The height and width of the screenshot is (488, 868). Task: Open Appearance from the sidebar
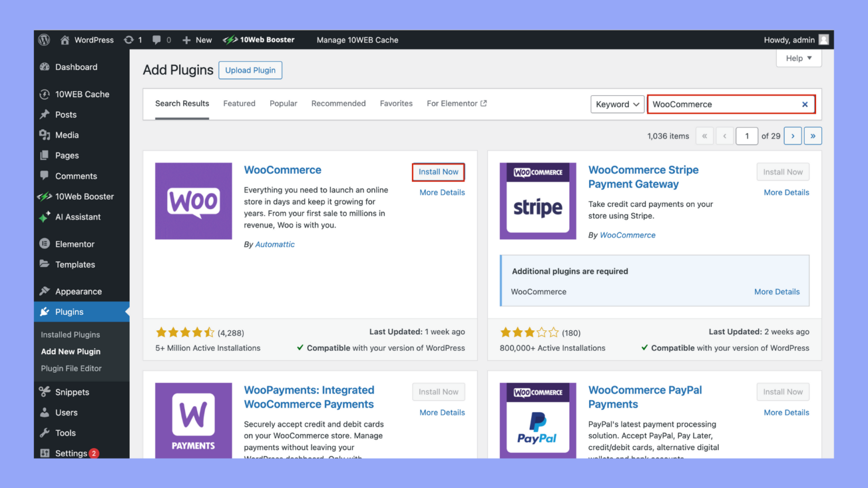pos(78,291)
